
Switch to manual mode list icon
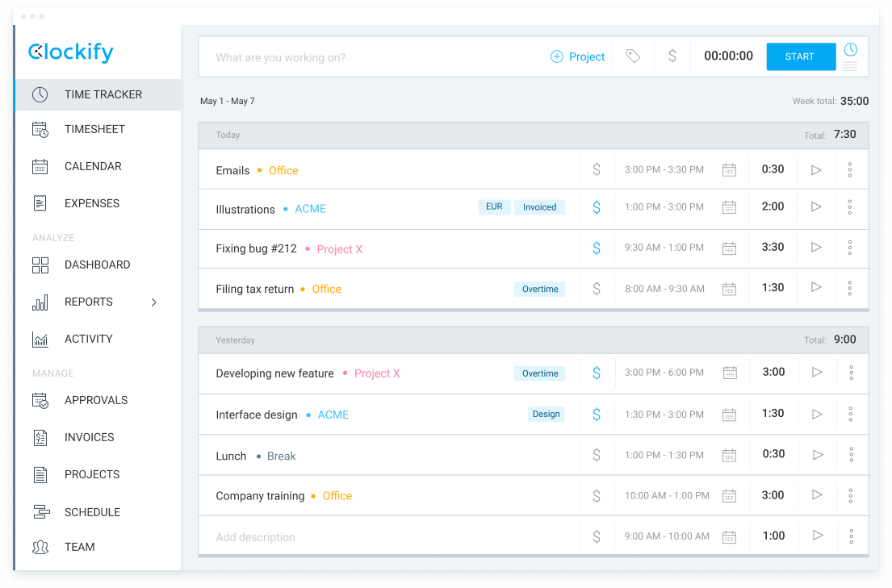click(851, 67)
